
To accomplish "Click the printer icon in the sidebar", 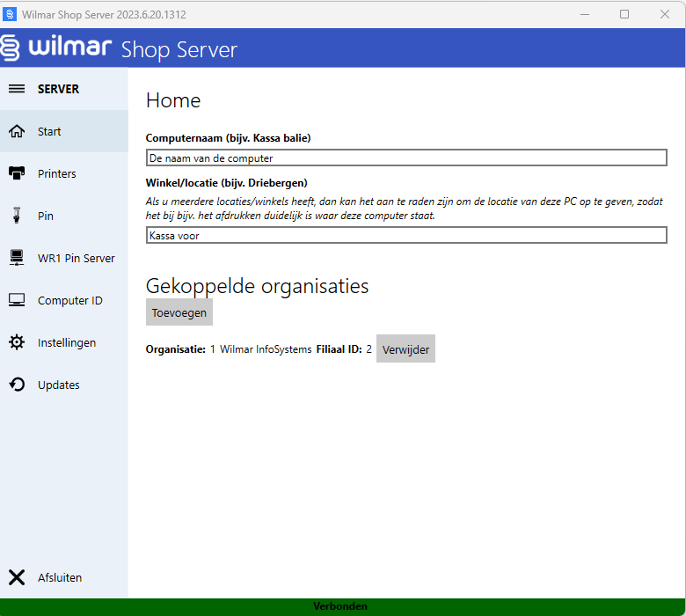I will [17, 173].
